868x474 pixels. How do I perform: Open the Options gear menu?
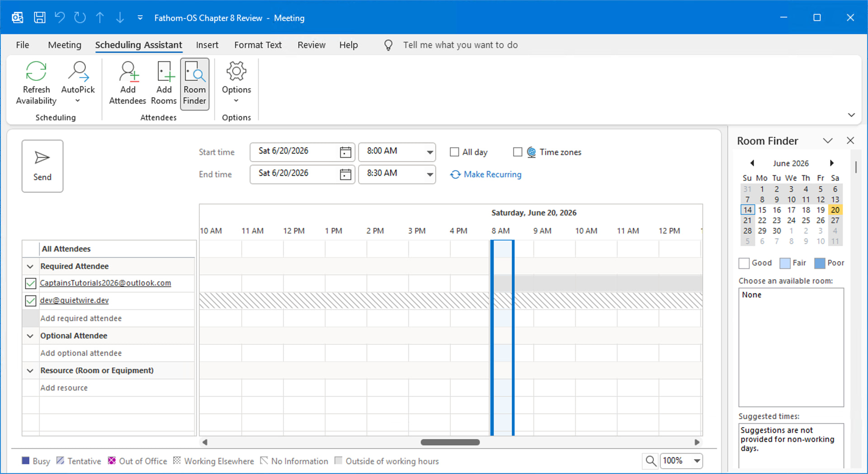pos(236,84)
